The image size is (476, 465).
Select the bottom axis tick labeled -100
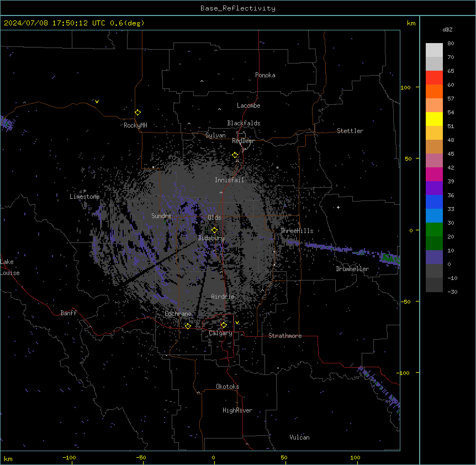(x=69, y=457)
